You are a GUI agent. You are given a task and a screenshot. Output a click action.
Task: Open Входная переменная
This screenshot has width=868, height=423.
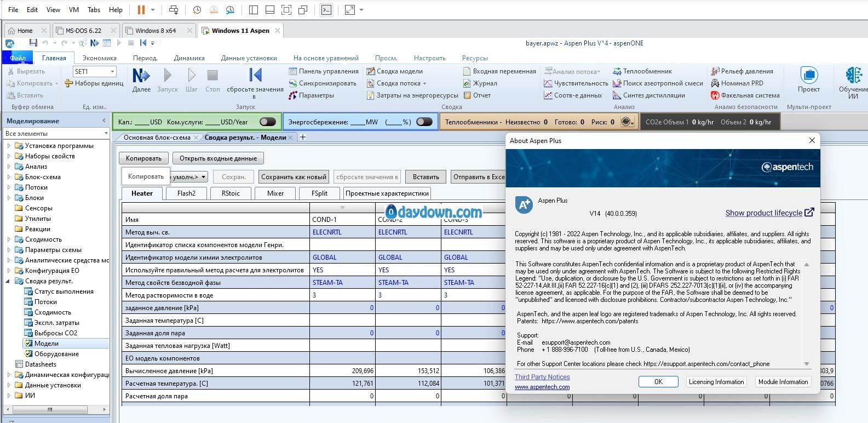499,71
